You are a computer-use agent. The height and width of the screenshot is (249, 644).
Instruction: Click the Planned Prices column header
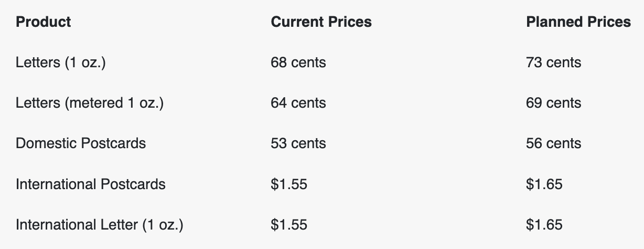[x=578, y=22]
